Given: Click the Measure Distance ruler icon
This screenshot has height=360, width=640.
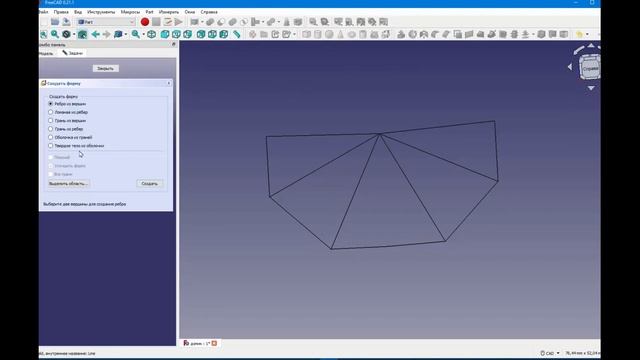Looking at the screenshot, I should [x=236, y=34].
